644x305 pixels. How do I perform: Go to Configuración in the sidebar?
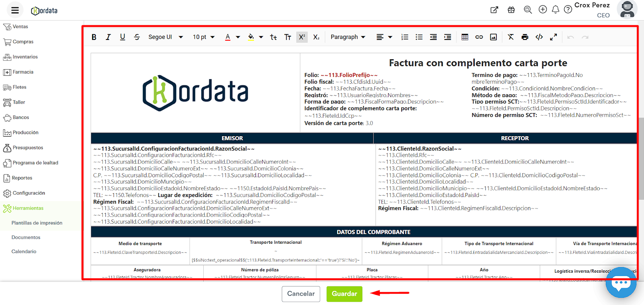29,193
